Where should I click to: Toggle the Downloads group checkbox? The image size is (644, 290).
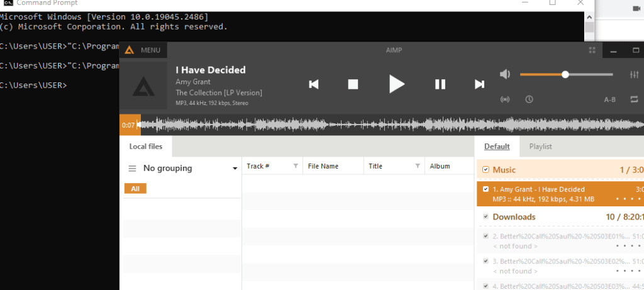[x=486, y=216]
